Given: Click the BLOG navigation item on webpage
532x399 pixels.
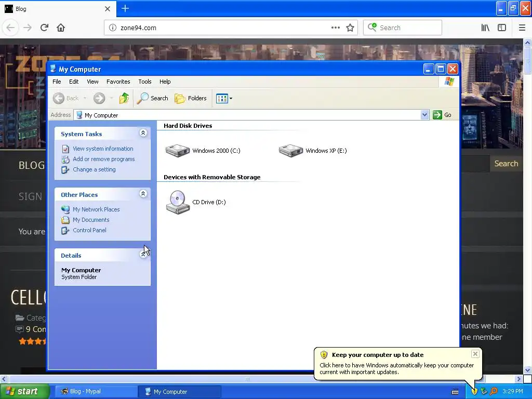Looking at the screenshot, I should coord(32,166).
